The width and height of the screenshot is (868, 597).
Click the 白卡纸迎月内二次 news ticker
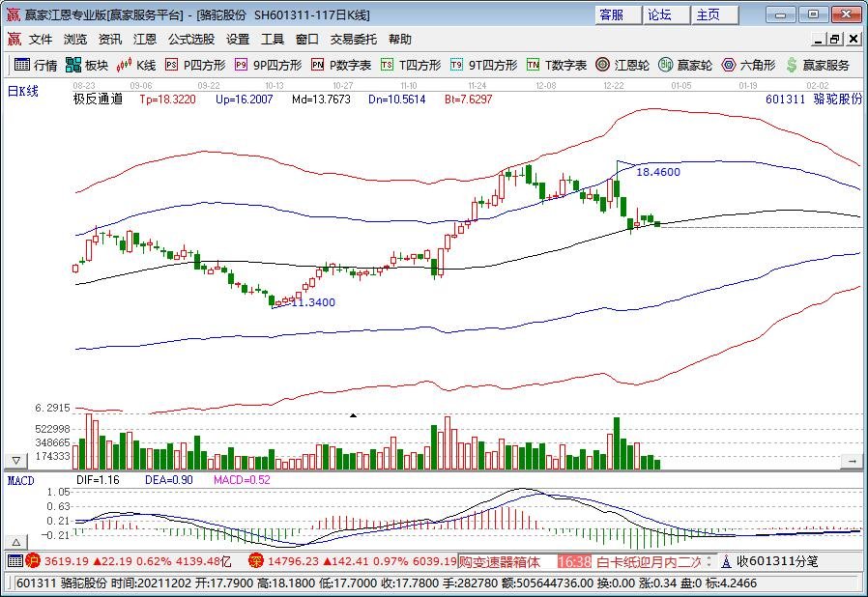(x=650, y=562)
